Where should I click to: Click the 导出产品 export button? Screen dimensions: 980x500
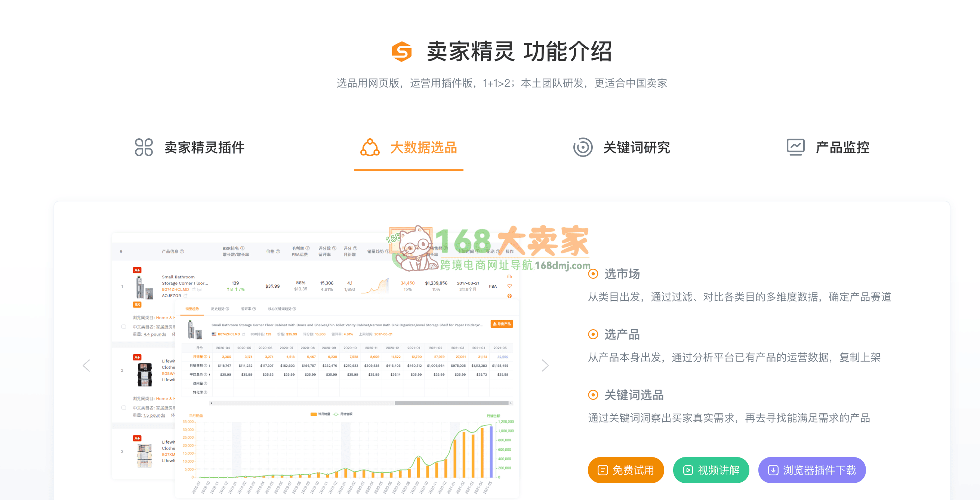502,324
